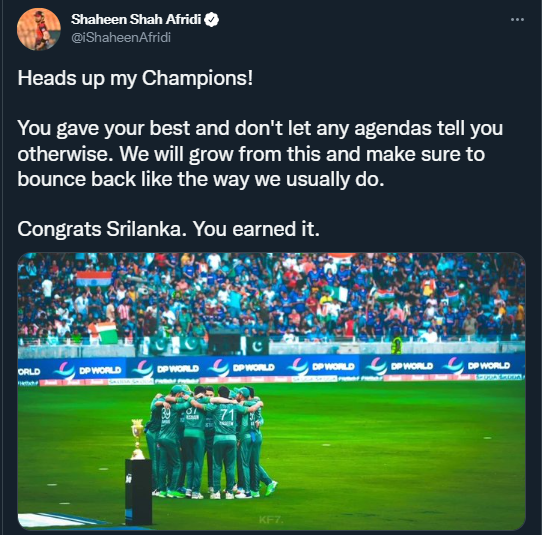Image resolution: width=542 pixels, height=535 pixels.
Task: Click the Pakistan flag hanging beside the dark screen
Action: 257,346
